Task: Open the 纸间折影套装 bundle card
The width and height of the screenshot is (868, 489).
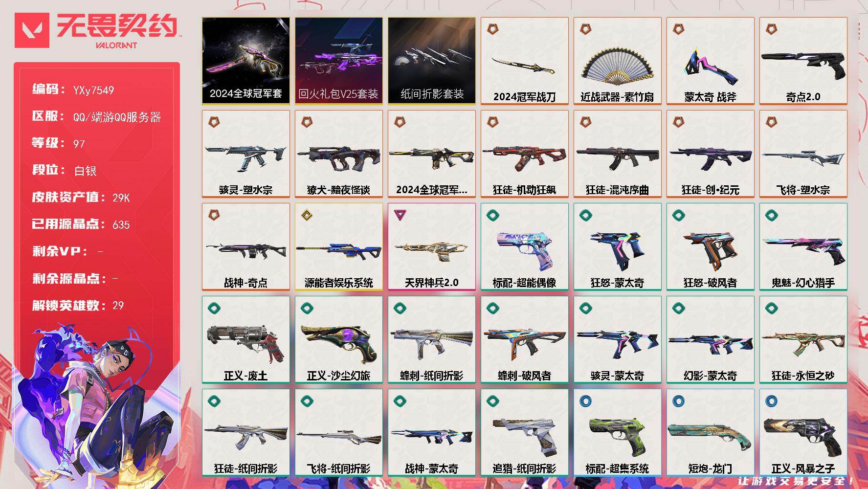Action: click(432, 61)
